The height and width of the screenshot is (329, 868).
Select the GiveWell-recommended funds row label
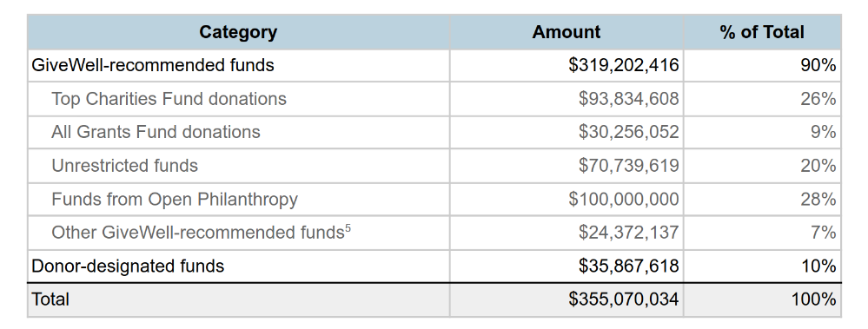click(x=153, y=65)
